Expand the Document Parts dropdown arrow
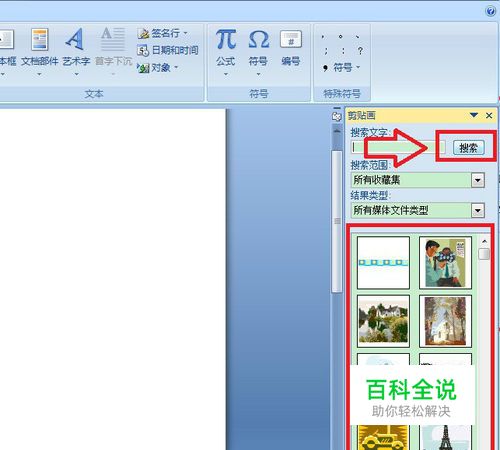This screenshot has height=450, width=500. (x=39, y=74)
